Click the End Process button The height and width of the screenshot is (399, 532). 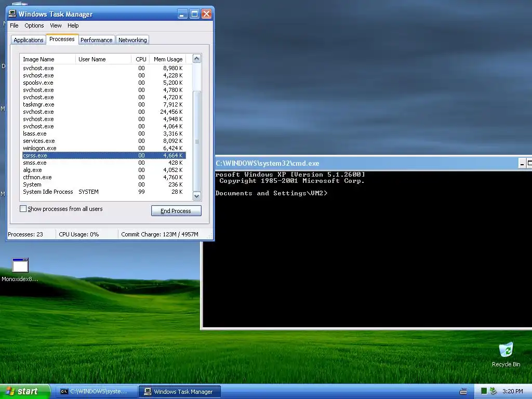pos(176,211)
